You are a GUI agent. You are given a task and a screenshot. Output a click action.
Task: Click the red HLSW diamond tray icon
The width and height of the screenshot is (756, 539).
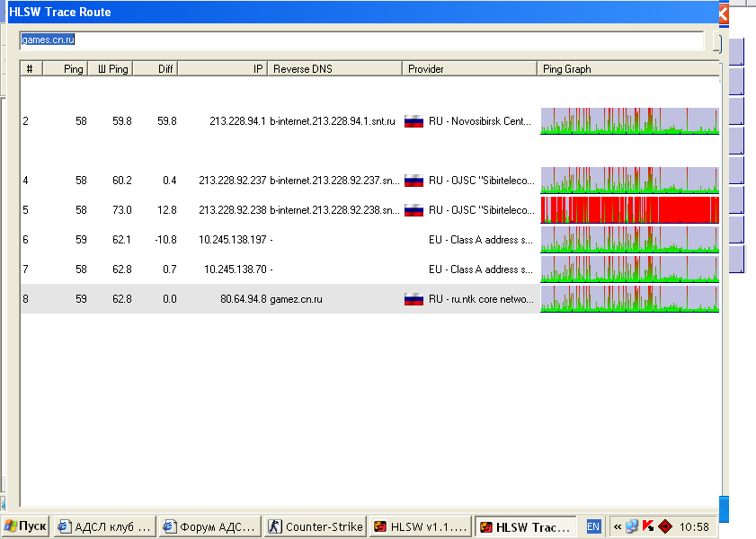pos(664,526)
